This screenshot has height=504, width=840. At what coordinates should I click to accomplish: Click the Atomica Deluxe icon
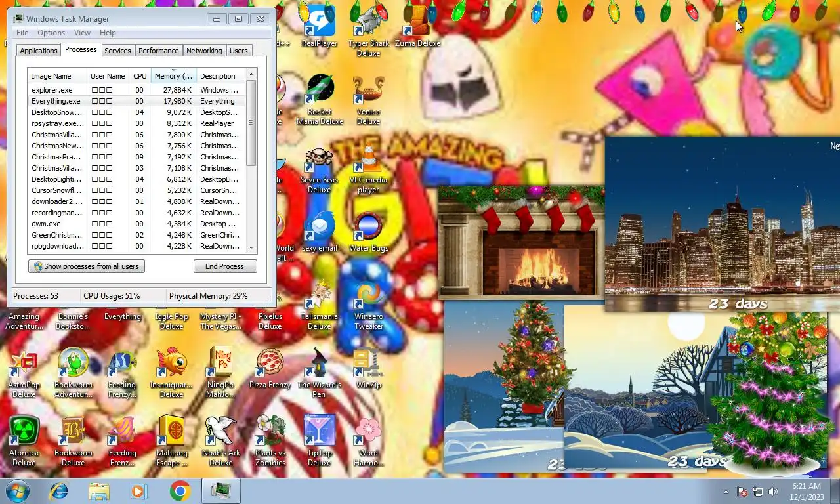[x=24, y=440]
